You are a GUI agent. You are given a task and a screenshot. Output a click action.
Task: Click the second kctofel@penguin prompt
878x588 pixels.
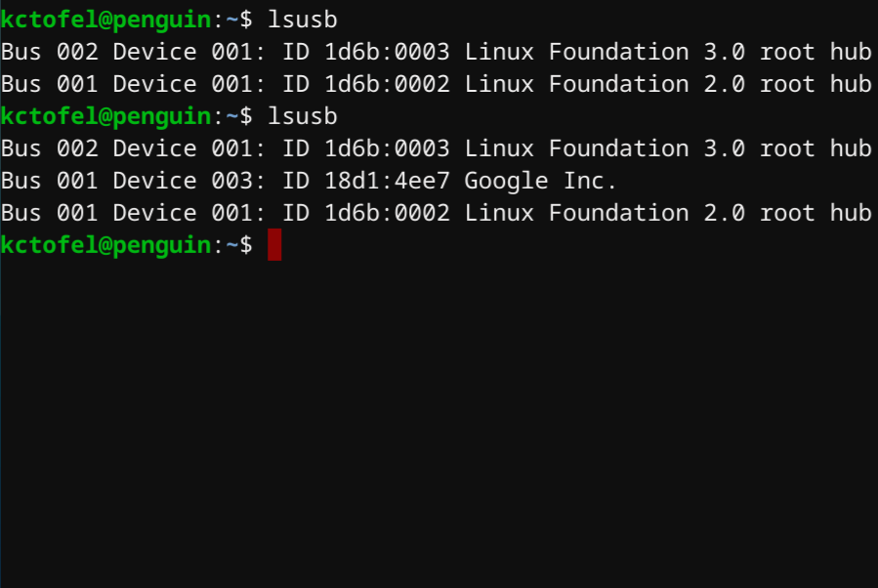105,116
